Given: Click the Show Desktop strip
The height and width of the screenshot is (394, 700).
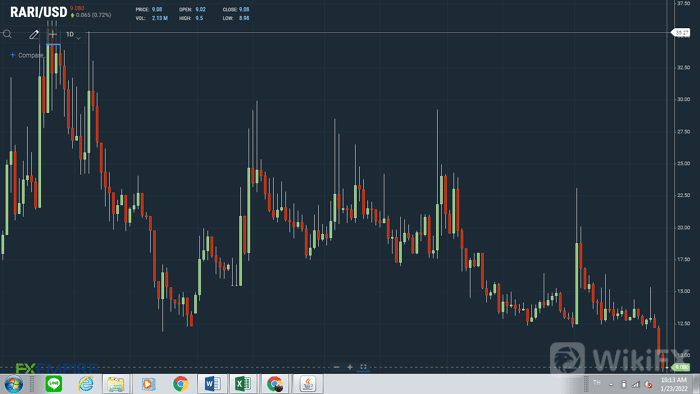Looking at the screenshot, I should point(696,384).
